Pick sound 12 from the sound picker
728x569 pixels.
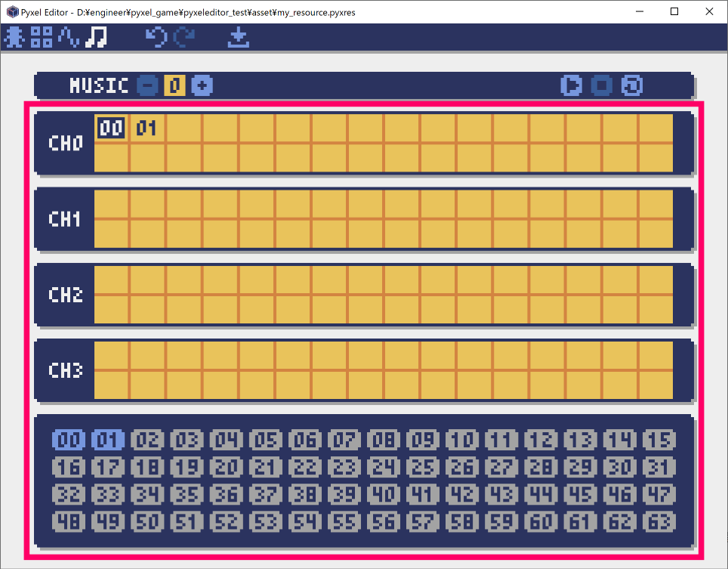tap(541, 440)
